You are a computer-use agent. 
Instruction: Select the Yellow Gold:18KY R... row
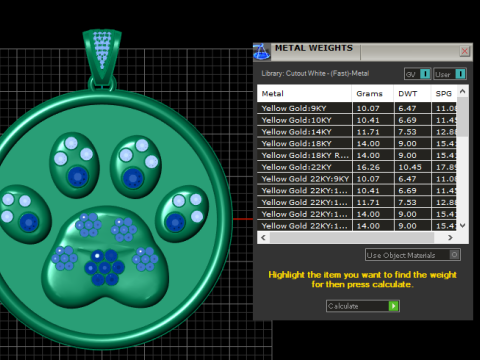(x=357, y=155)
